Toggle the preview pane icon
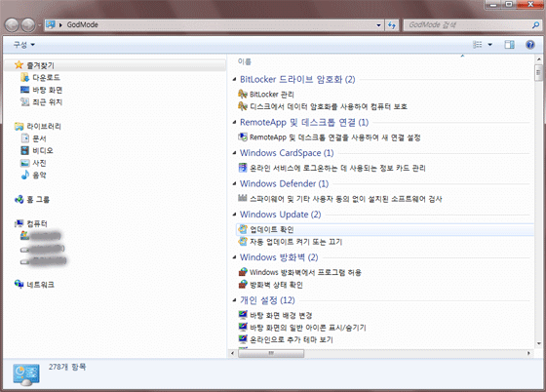Viewport: 546px width, 392px height. [509, 45]
